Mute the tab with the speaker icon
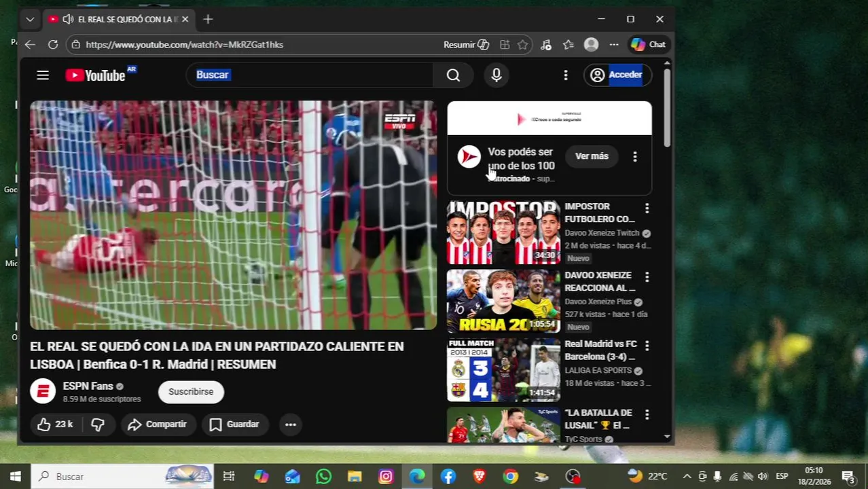 click(x=68, y=20)
